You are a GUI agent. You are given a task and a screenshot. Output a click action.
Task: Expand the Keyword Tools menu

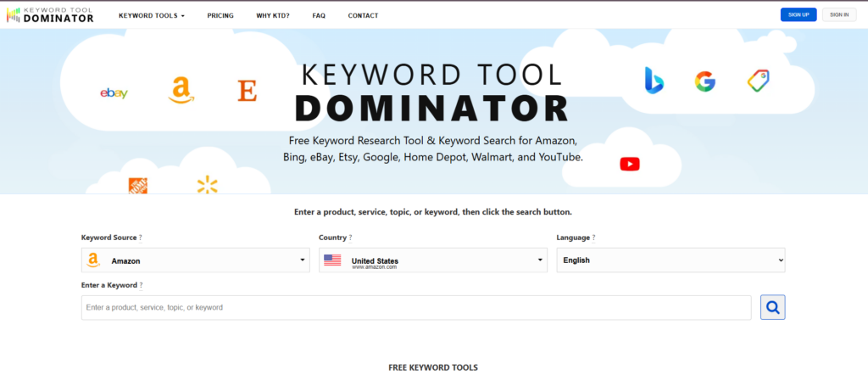click(x=152, y=15)
